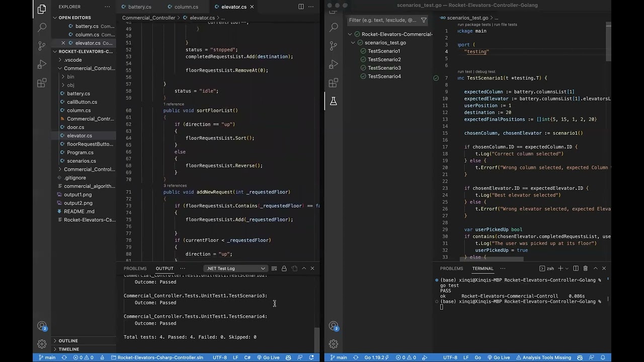This screenshot has width=644, height=362.
Task: Click the passed check icon beside line 7
Action: click(x=436, y=78)
